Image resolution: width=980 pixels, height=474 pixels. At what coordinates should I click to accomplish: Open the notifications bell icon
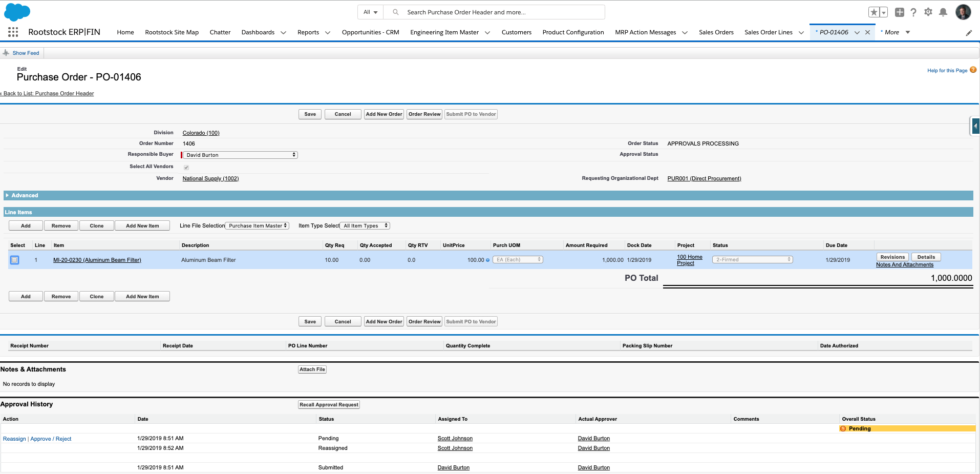(x=943, y=12)
